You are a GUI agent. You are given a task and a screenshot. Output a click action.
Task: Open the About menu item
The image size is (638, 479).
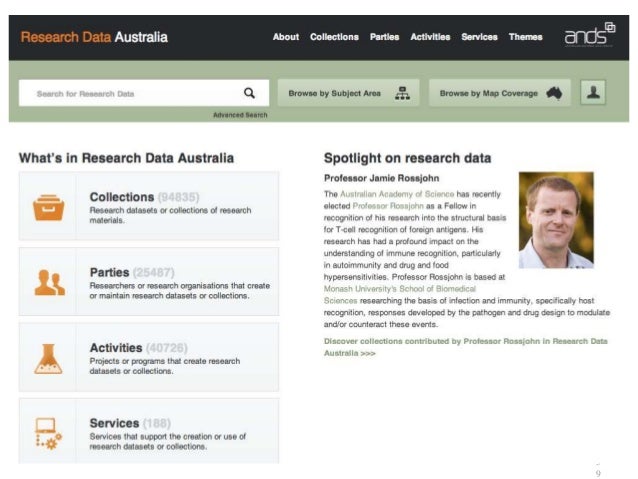pos(286,37)
